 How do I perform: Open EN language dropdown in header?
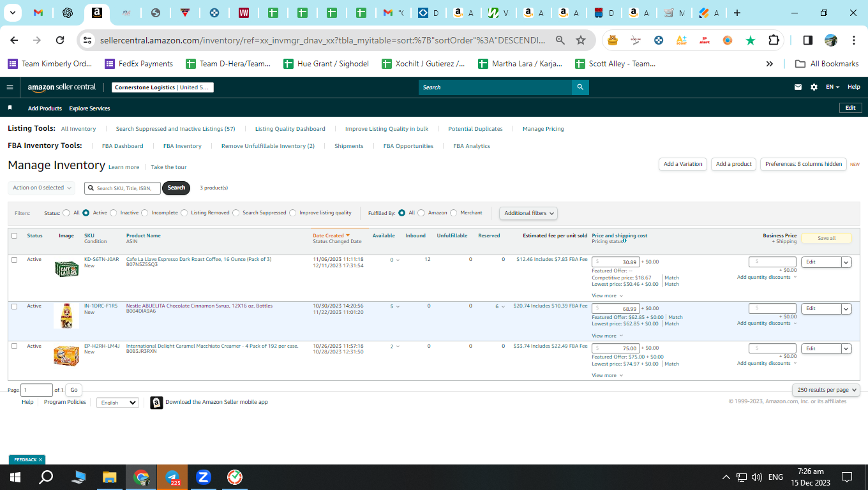[832, 87]
